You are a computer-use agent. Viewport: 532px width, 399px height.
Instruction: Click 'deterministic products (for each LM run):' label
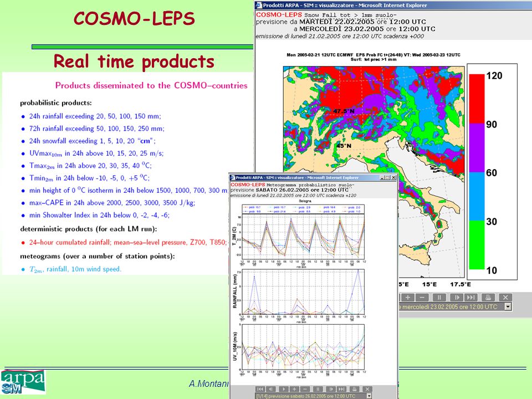click(89, 229)
